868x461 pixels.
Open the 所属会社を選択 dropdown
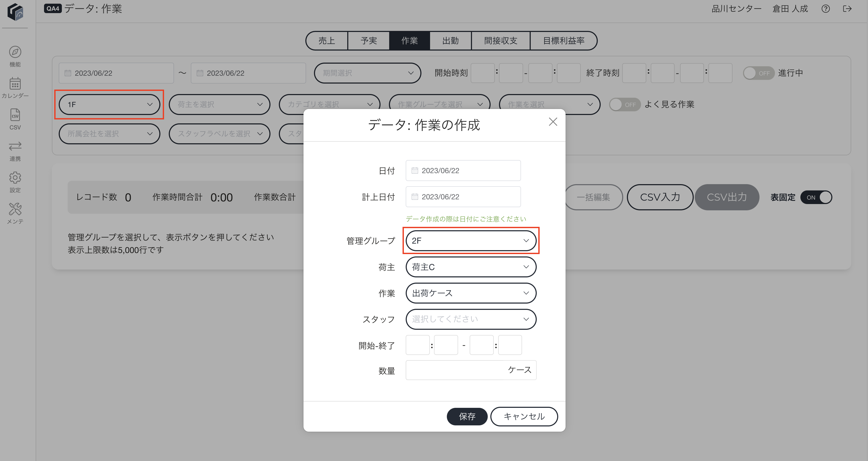[110, 134]
